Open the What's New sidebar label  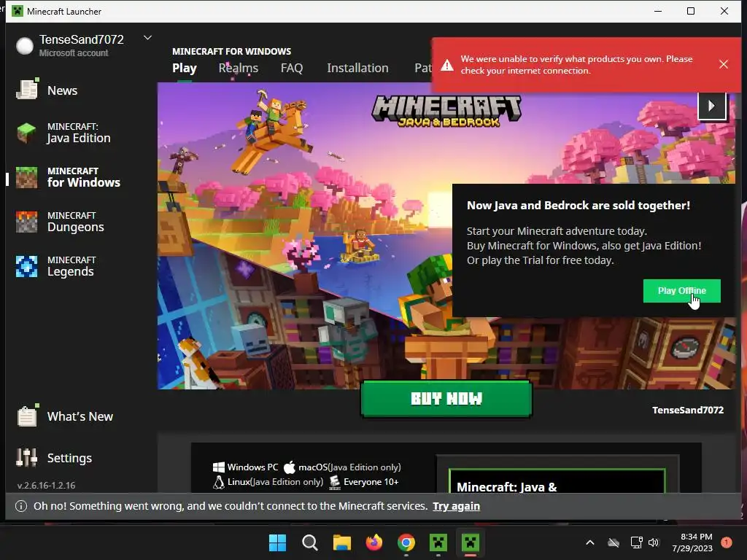tap(80, 416)
